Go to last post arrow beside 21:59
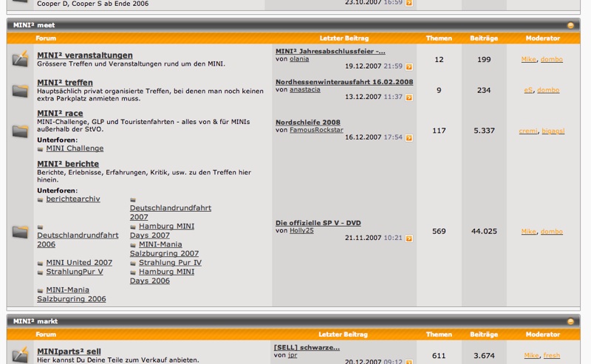Viewport: 591px width, 364px height. pos(409,66)
